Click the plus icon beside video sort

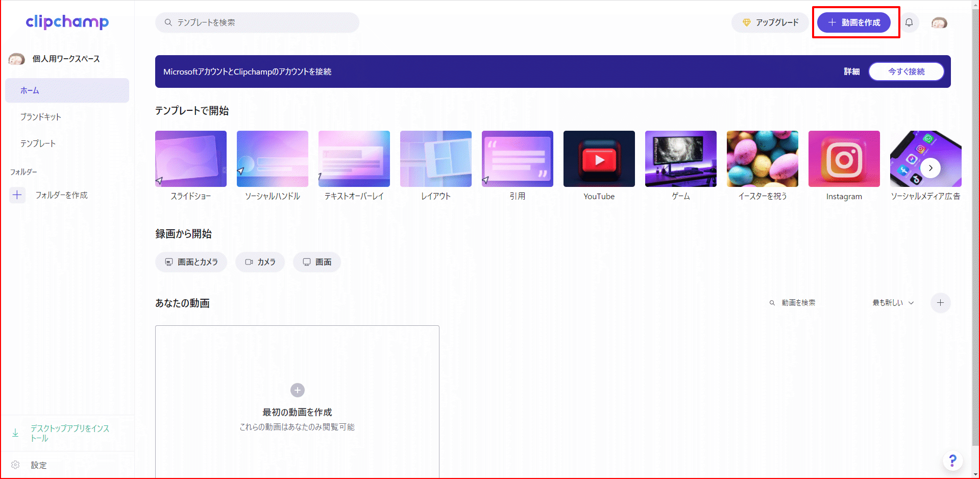pyautogui.click(x=940, y=303)
